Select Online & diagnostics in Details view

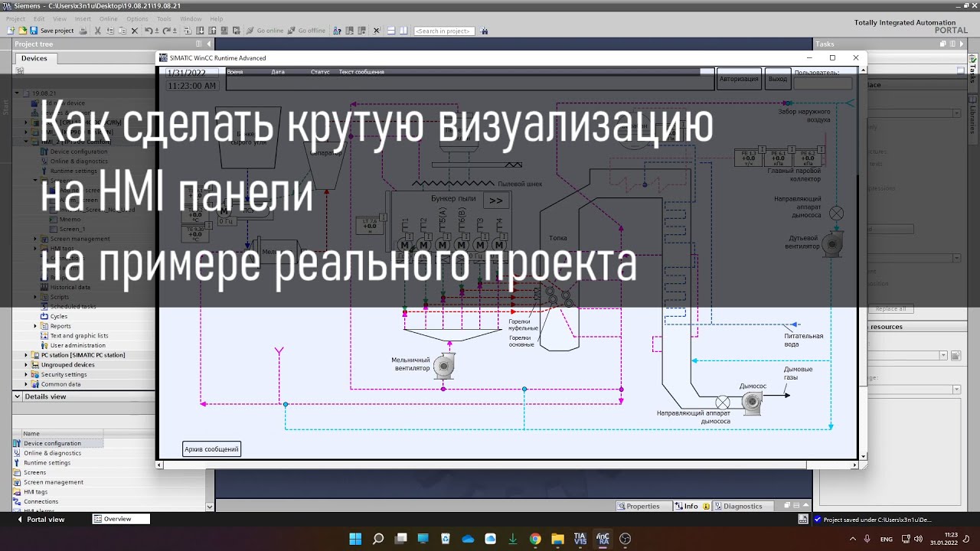point(52,453)
